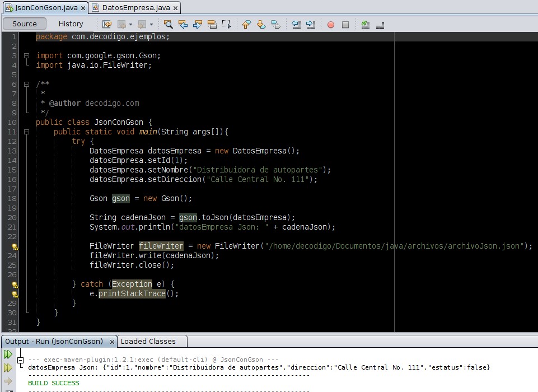Click the History button
The height and width of the screenshot is (392, 538).
[71, 24]
